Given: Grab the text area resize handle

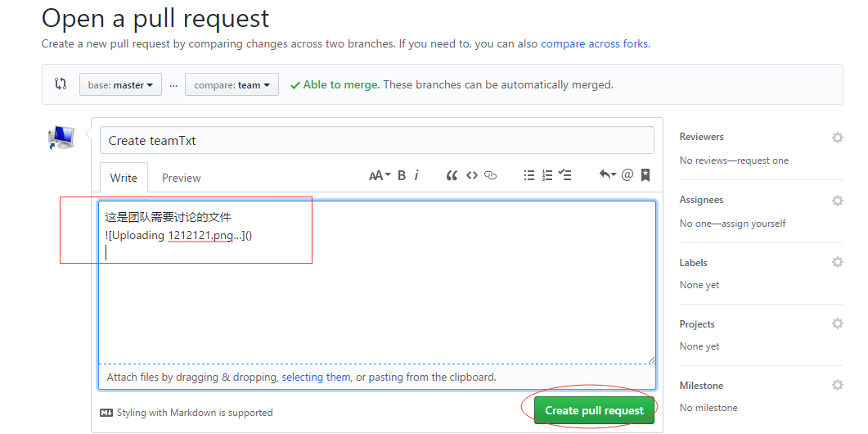Looking at the screenshot, I should click(x=651, y=359).
